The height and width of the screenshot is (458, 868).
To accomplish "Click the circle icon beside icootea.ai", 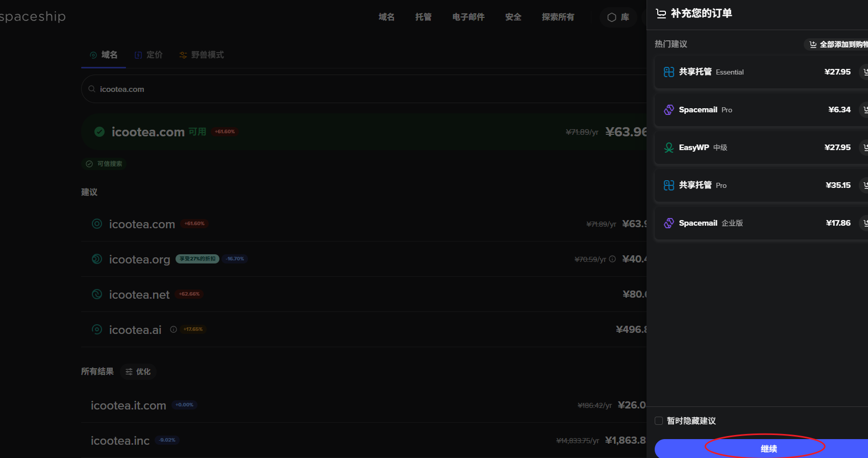I will tap(97, 329).
